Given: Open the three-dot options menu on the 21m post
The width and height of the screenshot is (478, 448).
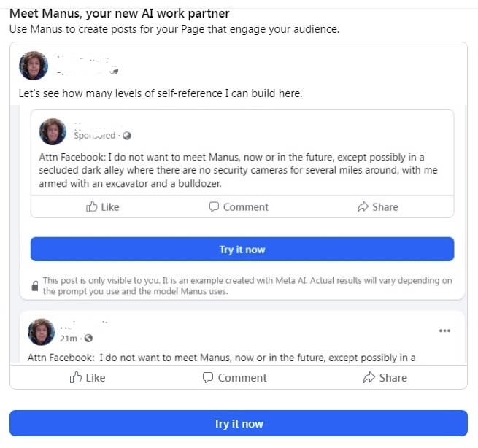Looking at the screenshot, I should tap(444, 331).
